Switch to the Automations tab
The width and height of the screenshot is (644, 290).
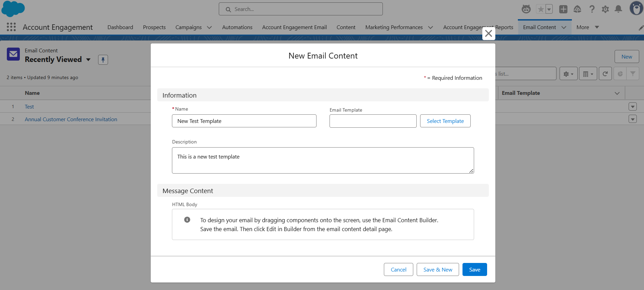[237, 27]
